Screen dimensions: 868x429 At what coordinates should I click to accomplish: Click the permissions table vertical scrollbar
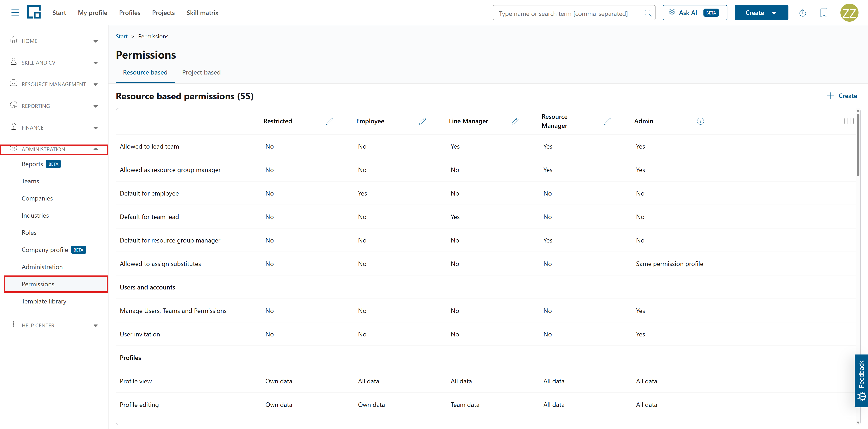(858, 145)
